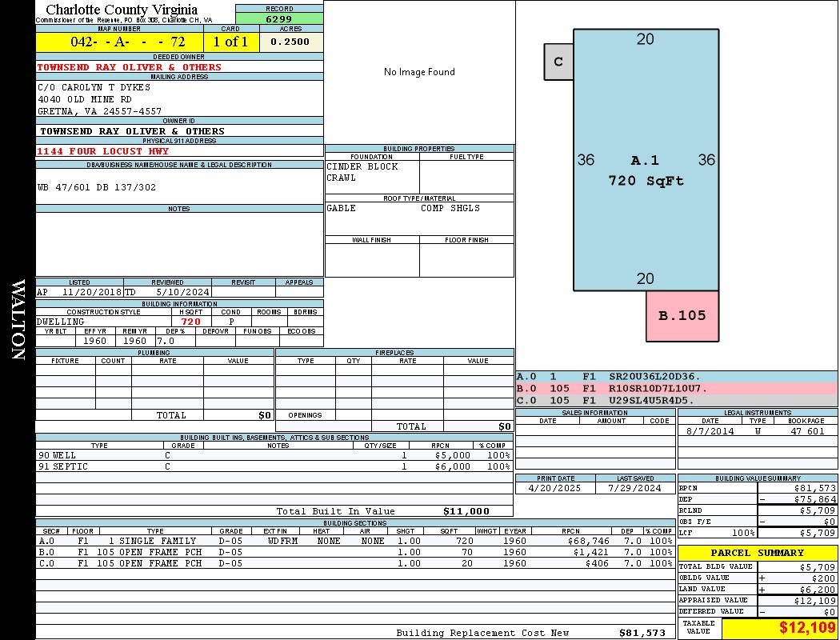
Task: Click the legal instrument entry dated 8/7/2014
Action: (756, 431)
